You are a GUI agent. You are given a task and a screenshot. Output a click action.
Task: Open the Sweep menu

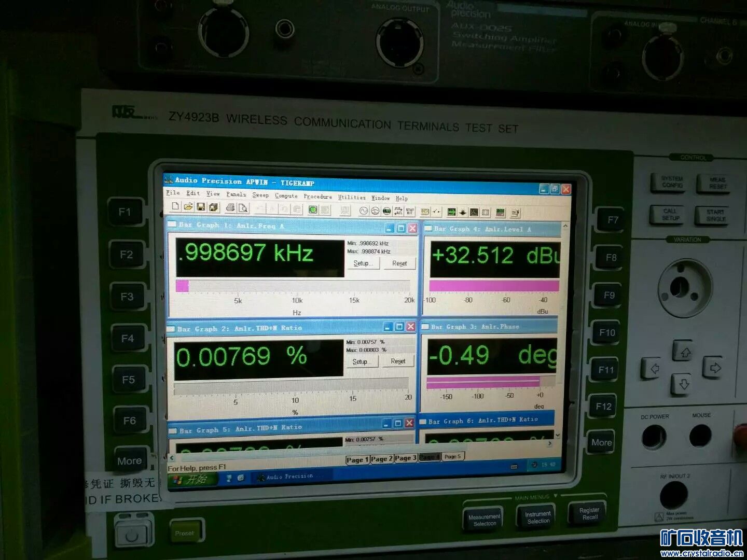click(x=260, y=195)
